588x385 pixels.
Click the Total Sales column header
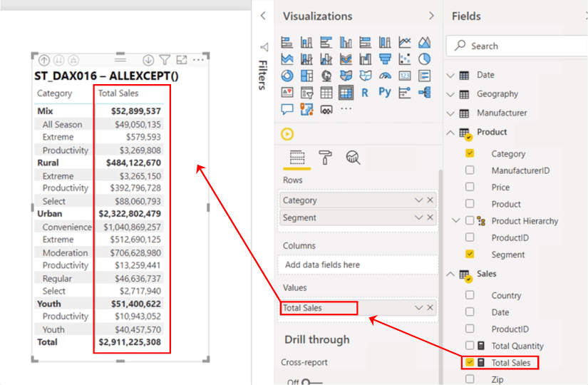pyautogui.click(x=118, y=93)
